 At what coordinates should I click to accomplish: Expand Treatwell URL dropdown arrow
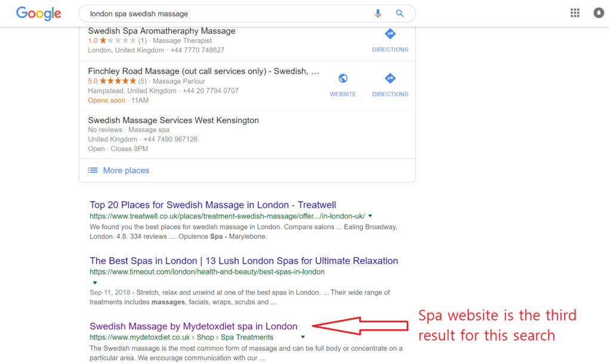point(370,216)
